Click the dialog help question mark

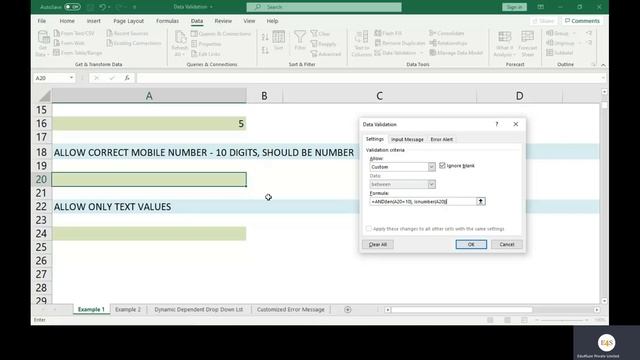point(497,124)
